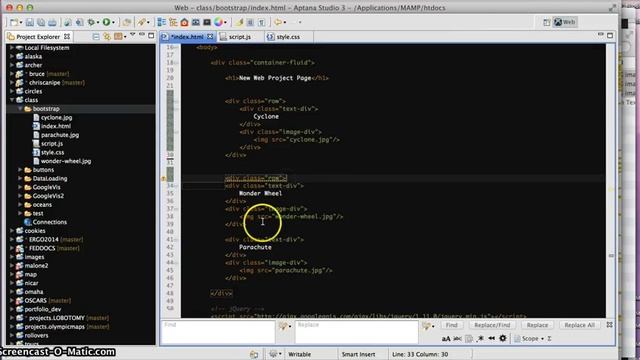Maximize the Project Explorer panel
This screenshot has width=640, height=360.
(151, 36)
